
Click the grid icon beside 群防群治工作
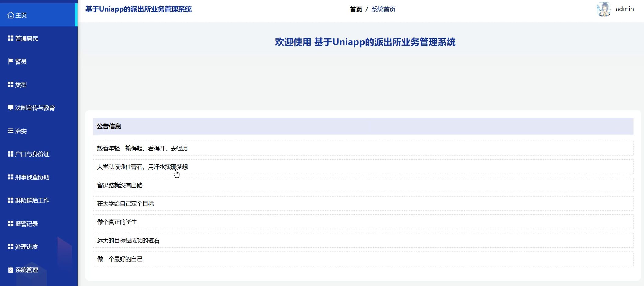[11, 200]
